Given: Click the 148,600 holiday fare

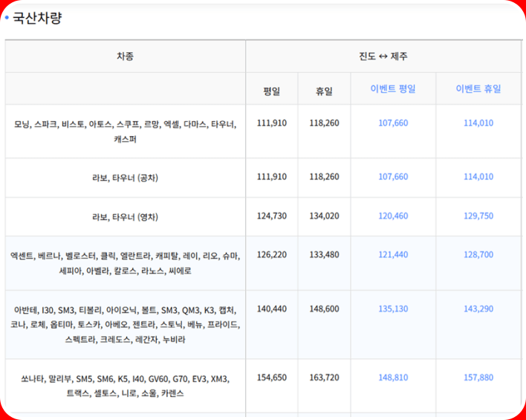Looking at the screenshot, I should (324, 308).
